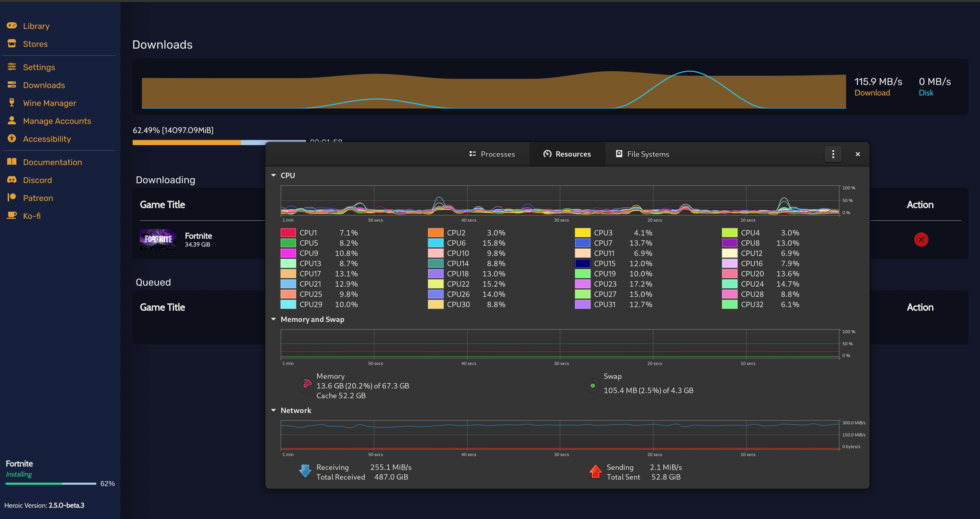Image resolution: width=980 pixels, height=519 pixels.
Task: Open the Library section
Action: 36,26
